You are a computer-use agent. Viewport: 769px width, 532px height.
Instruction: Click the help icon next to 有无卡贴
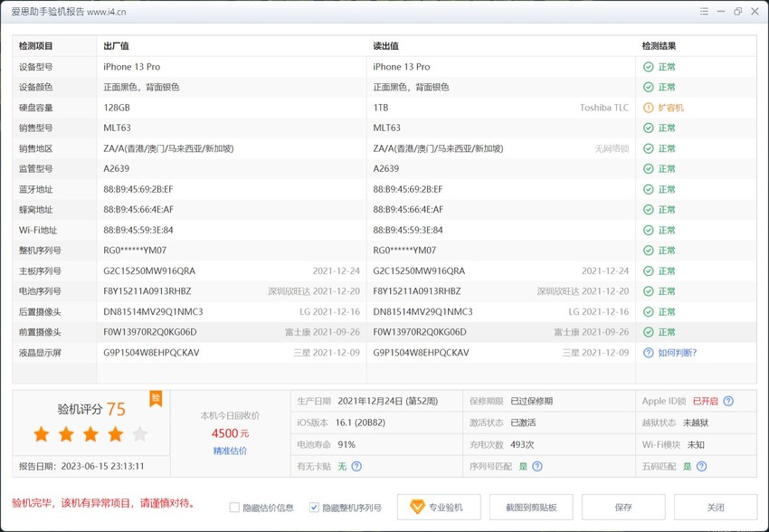[356, 466]
